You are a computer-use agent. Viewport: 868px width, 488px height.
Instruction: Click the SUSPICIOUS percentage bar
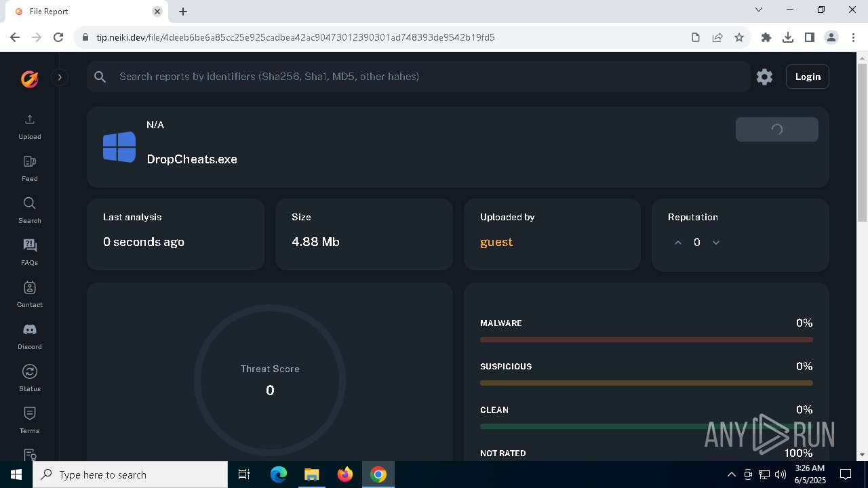pos(646,383)
